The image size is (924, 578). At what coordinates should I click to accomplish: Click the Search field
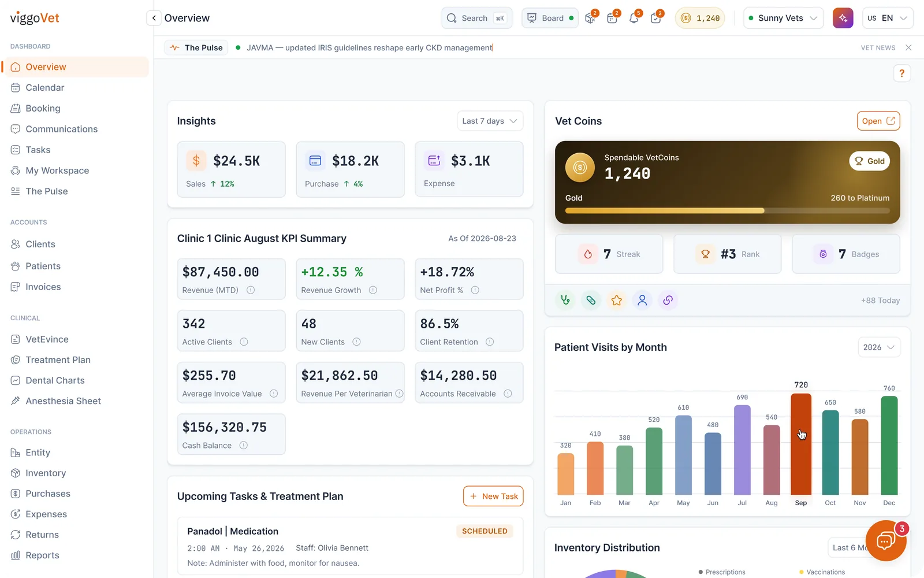pos(477,18)
